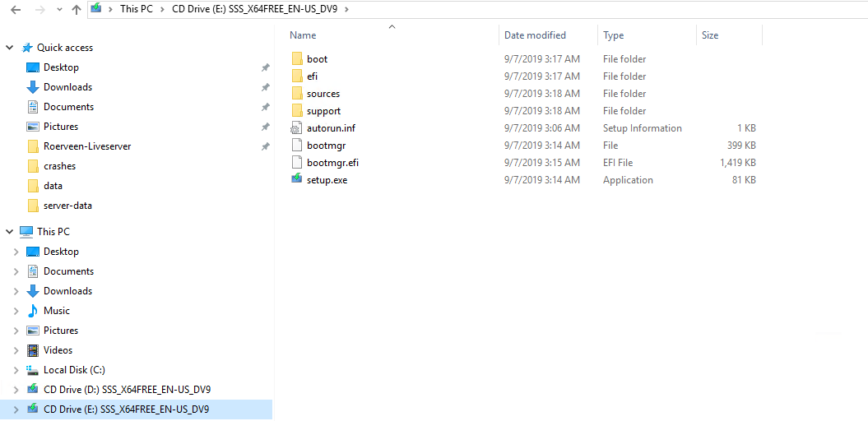
Task: Select the Local Disk (C:) drive
Action: pos(73,370)
